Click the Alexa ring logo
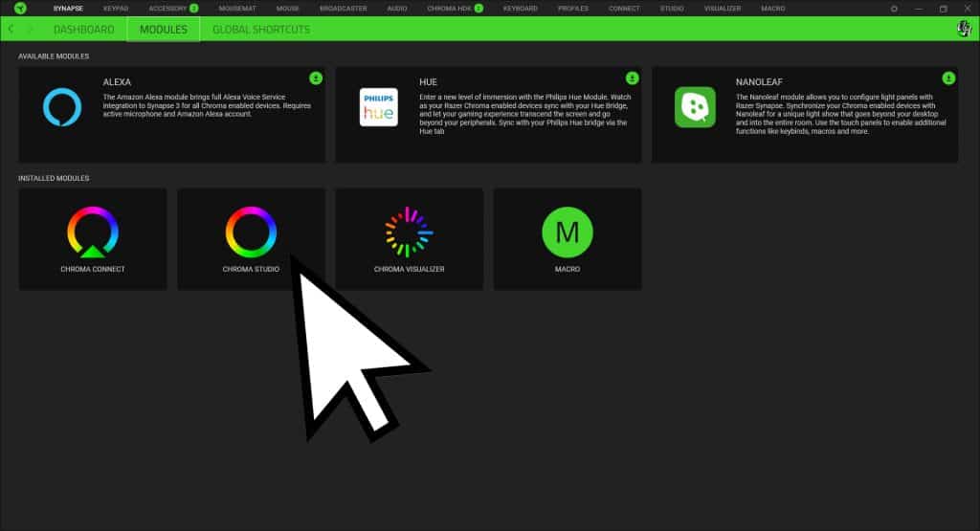Viewport: 980px width, 531px height. [62, 107]
